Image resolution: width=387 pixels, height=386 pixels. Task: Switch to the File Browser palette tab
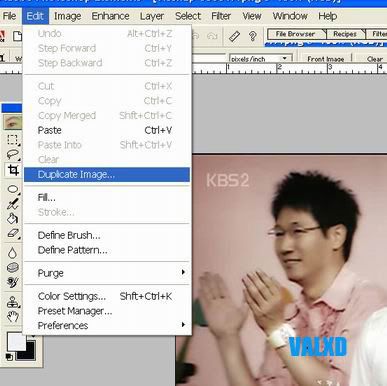[x=295, y=34]
